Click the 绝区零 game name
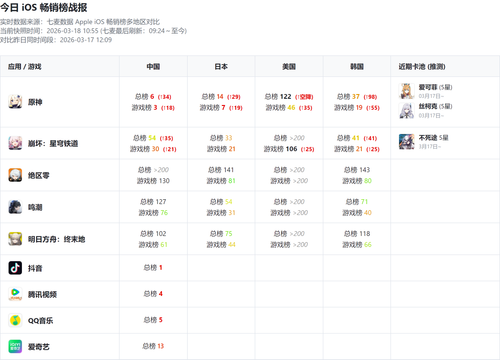This screenshot has width=500, height=360. (x=39, y=175)
